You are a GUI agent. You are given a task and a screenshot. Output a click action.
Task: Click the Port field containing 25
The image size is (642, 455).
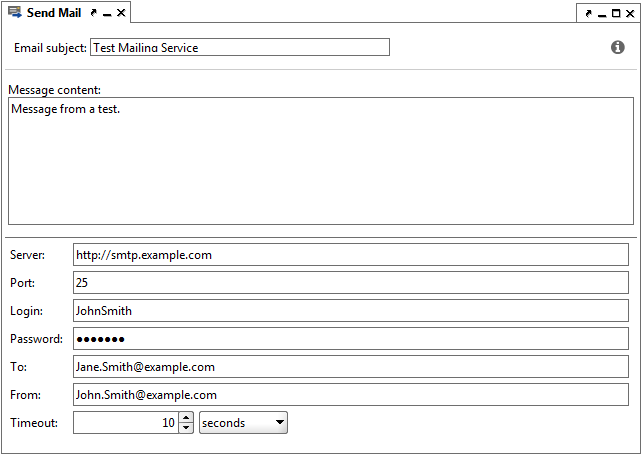pyautogui.click(x=351, y=283)
